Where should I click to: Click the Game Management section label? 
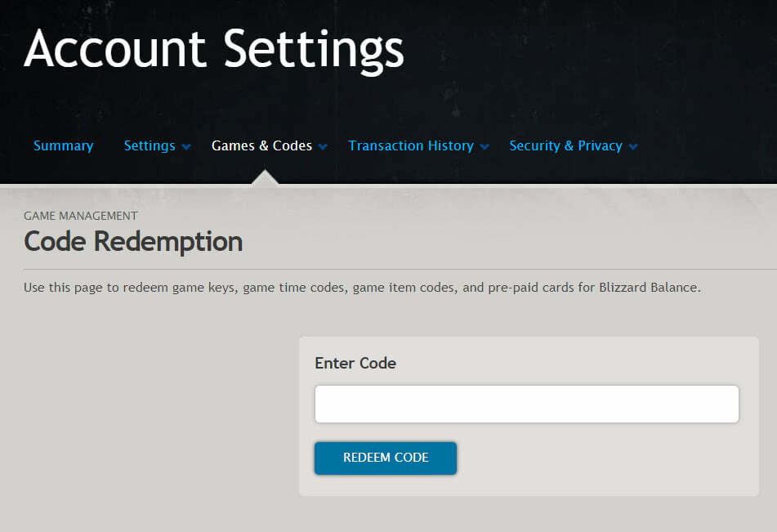pyautogui.click(x=81, y=216)
